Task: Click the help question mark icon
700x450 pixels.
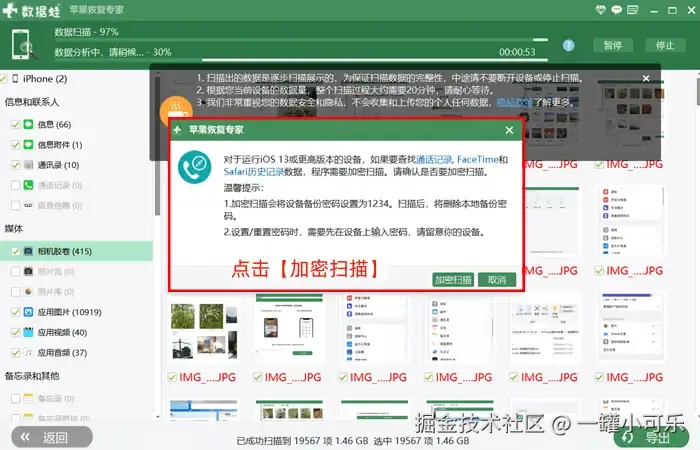Action: pos(568,45)
